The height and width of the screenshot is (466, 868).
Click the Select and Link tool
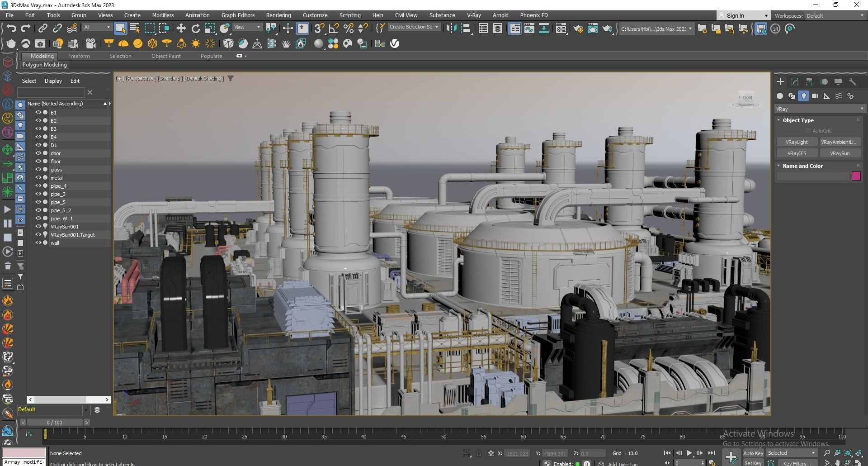point(42,29)
